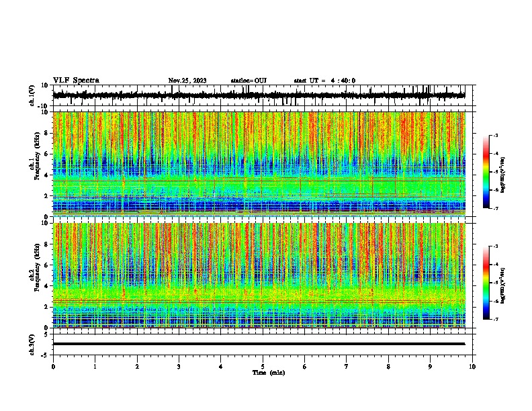532x411 pixels.
Task: Click the "-3" tick on ch.1 colorbar
Action: point(495,136)
